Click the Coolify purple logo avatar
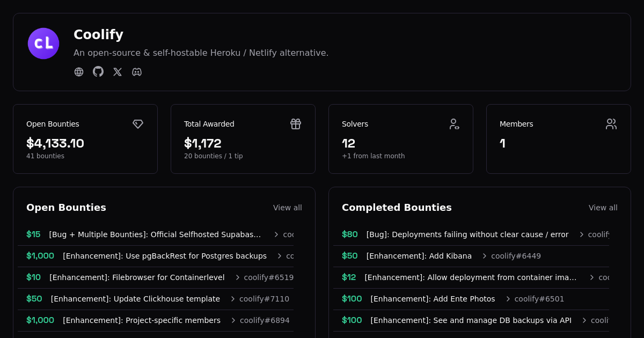Image resolution: width=644 pixels, height=338 pixels. [43, 43]
